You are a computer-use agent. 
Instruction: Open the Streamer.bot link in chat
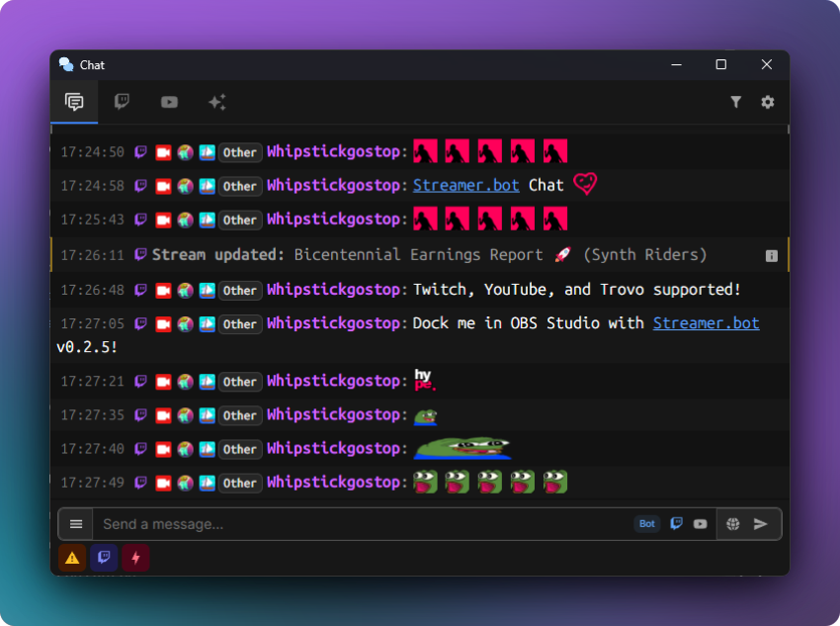coord(465,185)
